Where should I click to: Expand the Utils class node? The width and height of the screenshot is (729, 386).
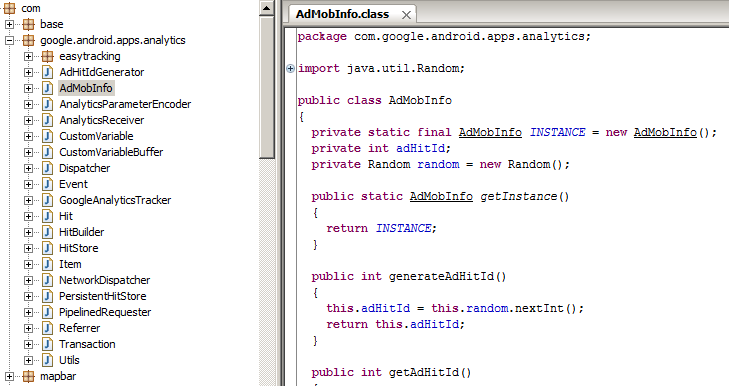pos(28,360)
